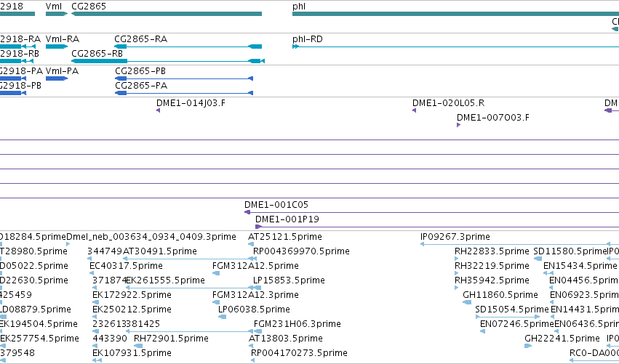Screen dimensions: 619x364
Task: Click the Vml-RA transcript bar
Action: 57,46
